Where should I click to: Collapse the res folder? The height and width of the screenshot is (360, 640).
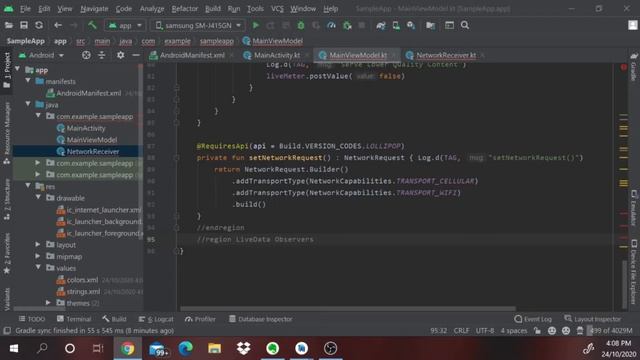[28, 186]
